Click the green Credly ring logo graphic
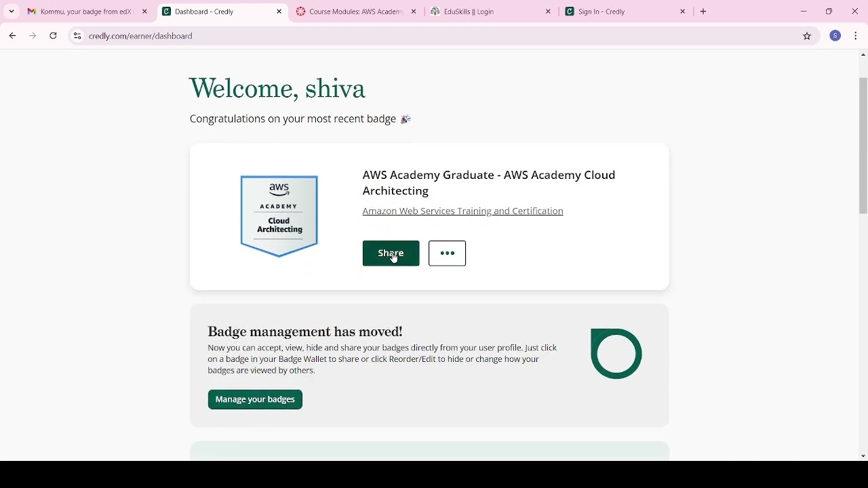 (x=616, y=354)
